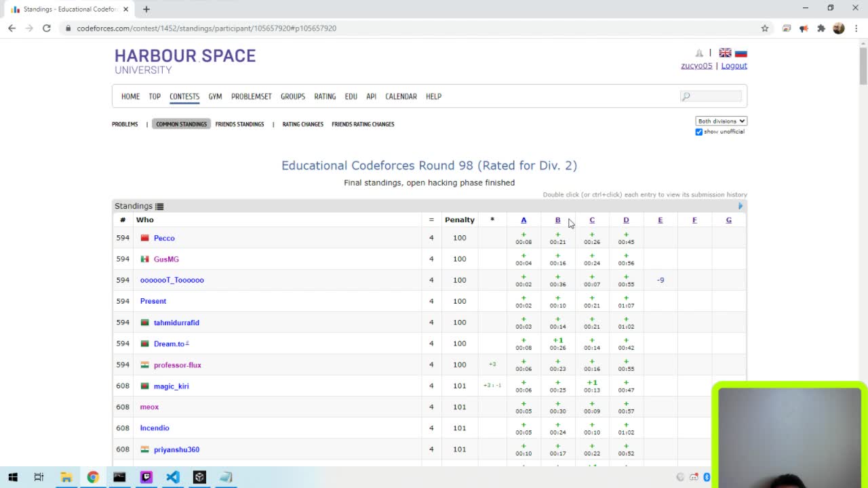
Task: Go back to previous page
Action: click(x=12, y=28)
